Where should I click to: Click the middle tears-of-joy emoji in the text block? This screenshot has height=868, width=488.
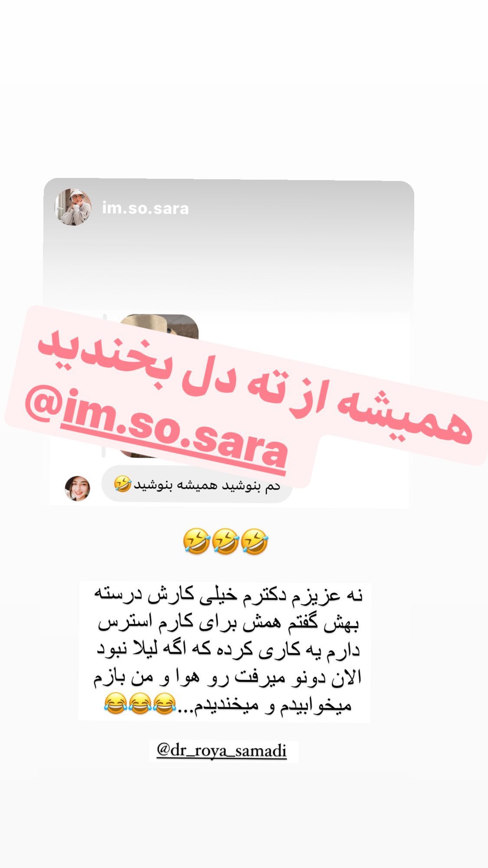pyautogui.click(x=140, y=704)
